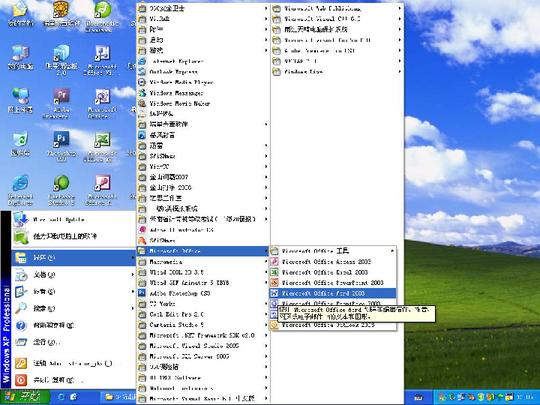Screen dimensions: 540x405
Task: Open the highlighted Microsoft Office folder entry
Action: [x=203, y=251]
